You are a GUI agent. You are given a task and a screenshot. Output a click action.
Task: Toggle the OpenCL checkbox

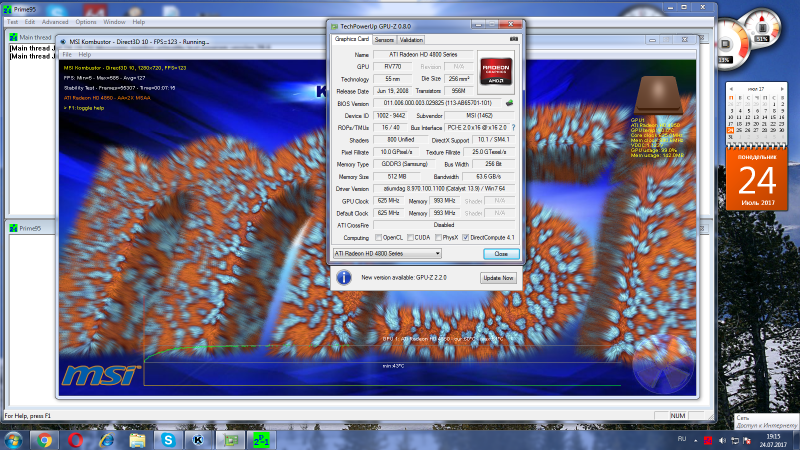click(378, 238)
